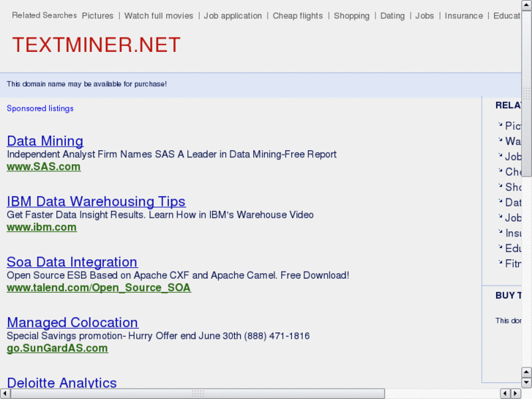Click the left arrow of horizontal scrollbar
This screenshot has width=532, height=399.
[x=5, y=394]
